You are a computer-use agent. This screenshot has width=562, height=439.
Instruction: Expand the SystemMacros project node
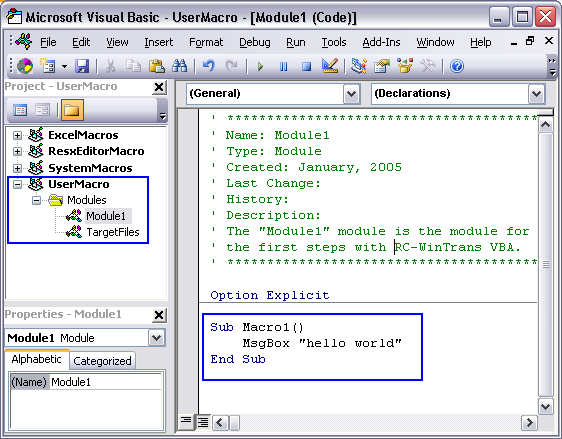click(17, 168)
